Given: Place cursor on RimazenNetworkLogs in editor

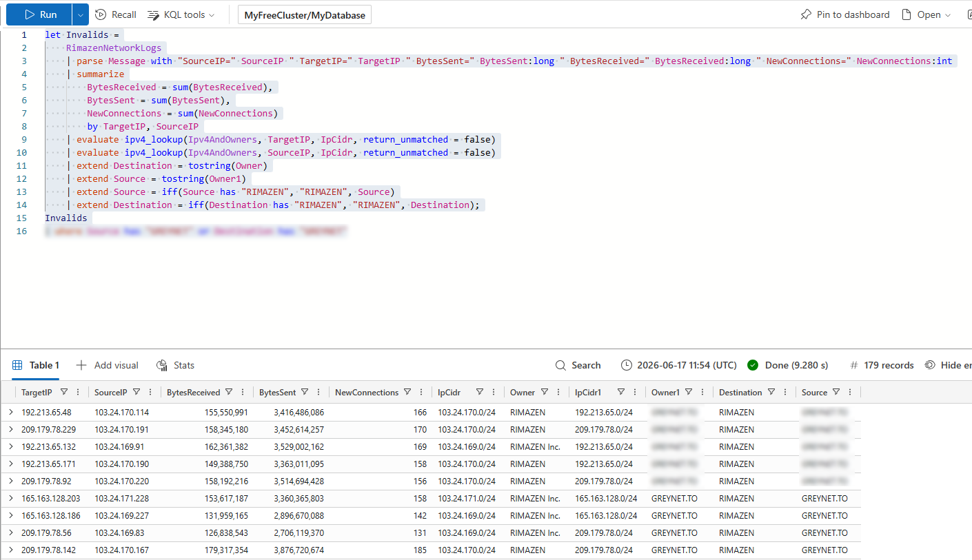Looking at the screenshot, I should (x=114, y=48).
